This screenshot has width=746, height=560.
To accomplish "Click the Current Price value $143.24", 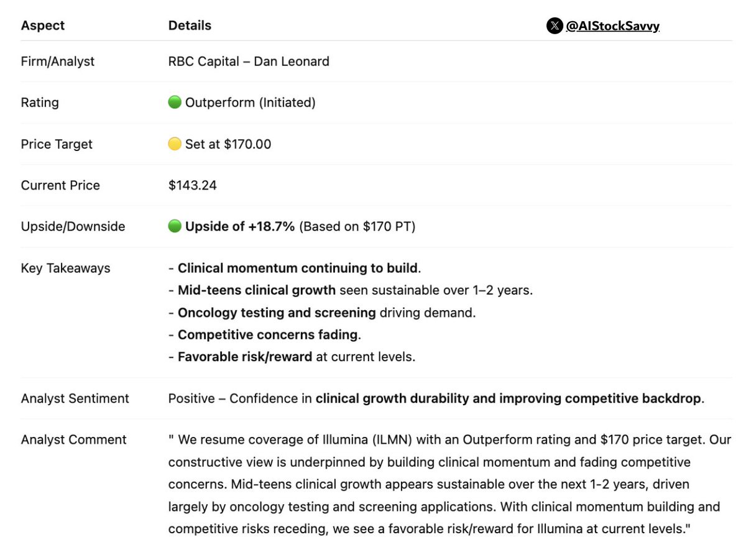I will pyautogui.click(x=193, y=185).
